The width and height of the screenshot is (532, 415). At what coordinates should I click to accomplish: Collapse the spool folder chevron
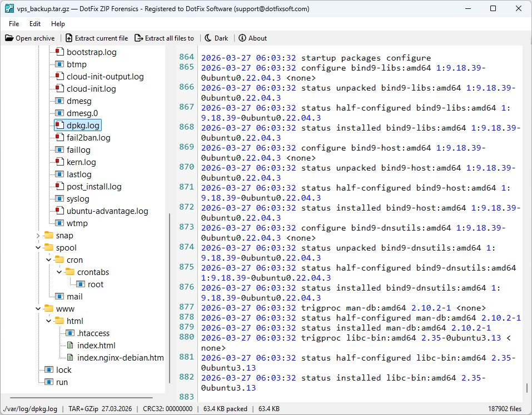coord(38,248)
